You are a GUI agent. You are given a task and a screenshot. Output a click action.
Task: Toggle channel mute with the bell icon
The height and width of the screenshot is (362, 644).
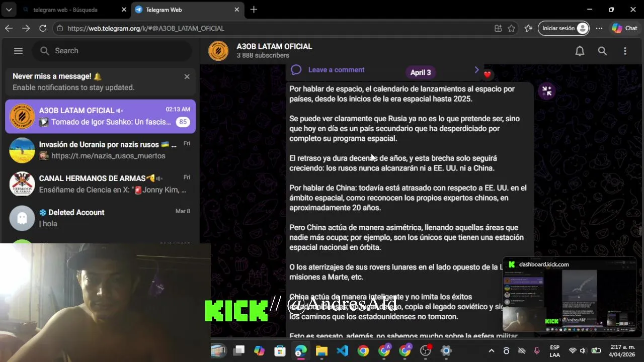tap(580, 51)
